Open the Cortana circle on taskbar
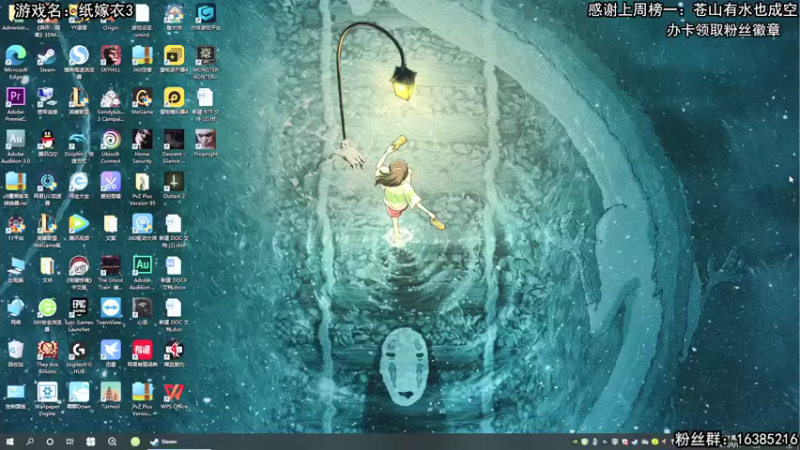 pyautogui.click(x=50, y=442)
